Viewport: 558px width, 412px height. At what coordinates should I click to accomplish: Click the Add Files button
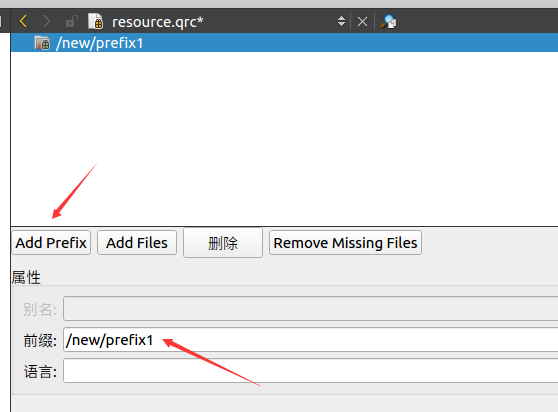tap(137, 243)
